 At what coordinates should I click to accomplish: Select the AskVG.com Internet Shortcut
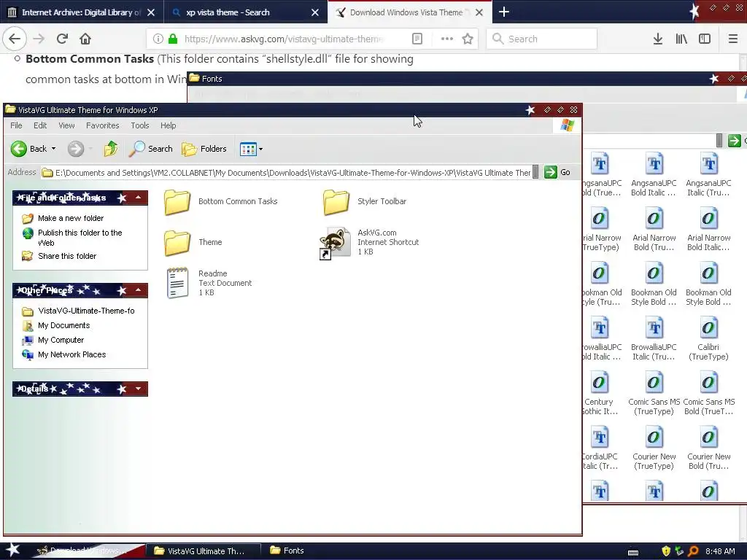369,242
